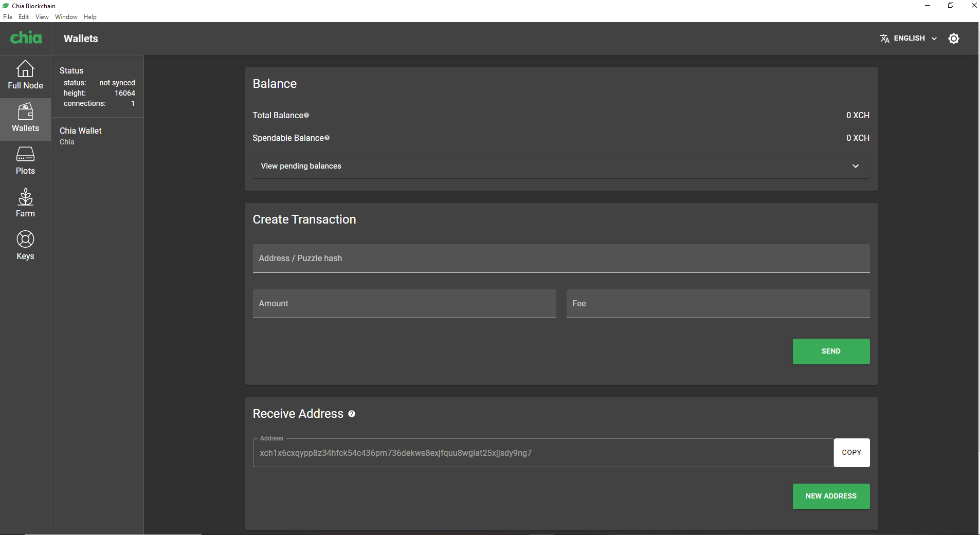Go to the Plots page

pyautogui.click(x=25, y=160)
